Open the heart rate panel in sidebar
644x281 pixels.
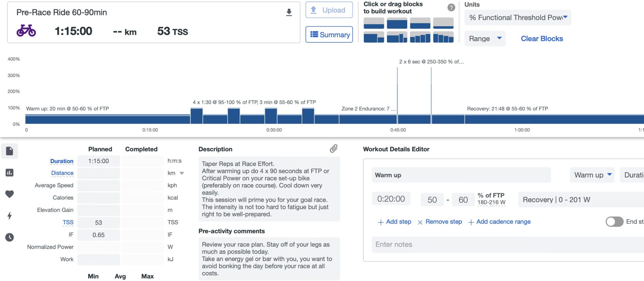pos(9,194)
